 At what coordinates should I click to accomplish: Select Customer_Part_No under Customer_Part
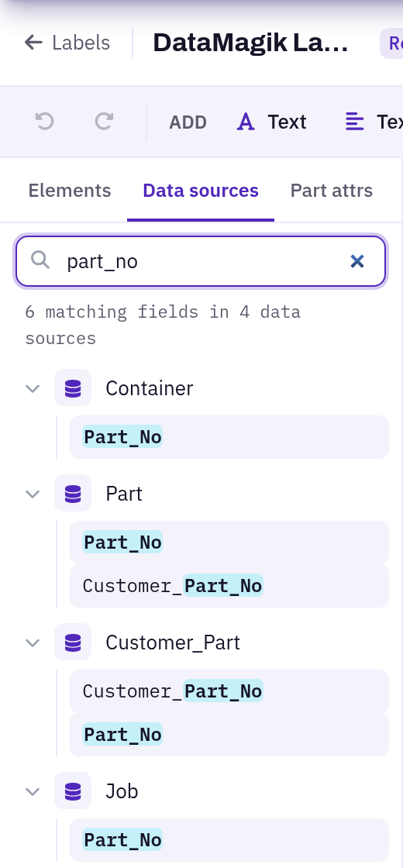click(229, 691)
